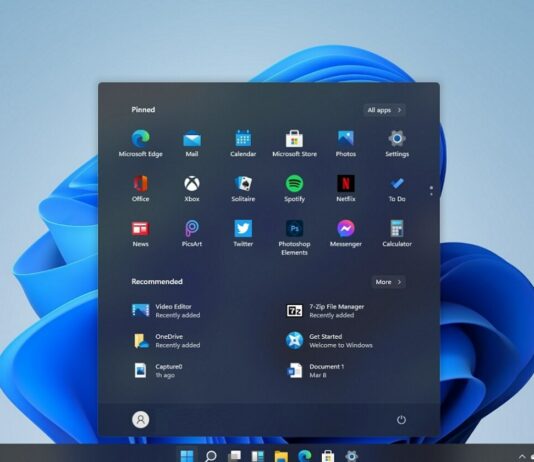The width and height of the screenshot is (534, 462).
Task: Click the Start button on the taskbar
Action: click(x=187, y=456)
